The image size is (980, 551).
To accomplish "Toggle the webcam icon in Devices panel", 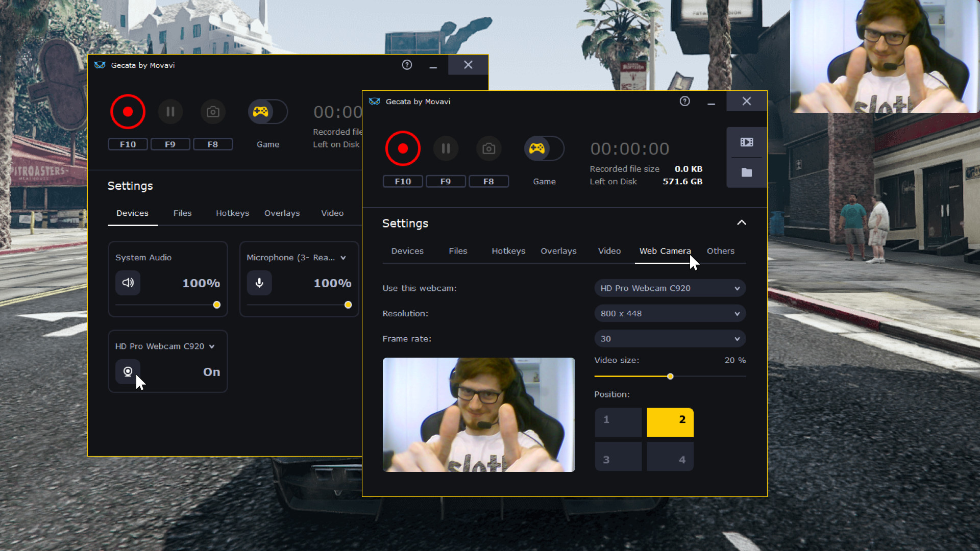I will pos(128,372).
